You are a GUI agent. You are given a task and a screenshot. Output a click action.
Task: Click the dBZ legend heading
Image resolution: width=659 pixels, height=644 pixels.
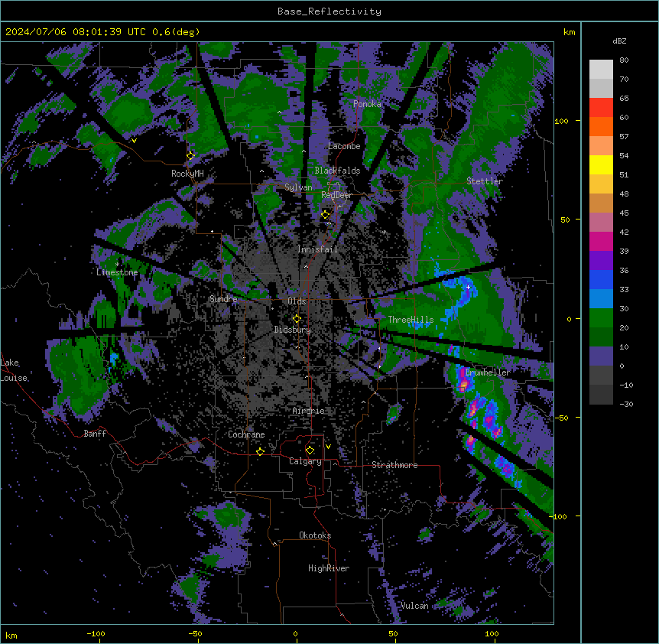619,41
